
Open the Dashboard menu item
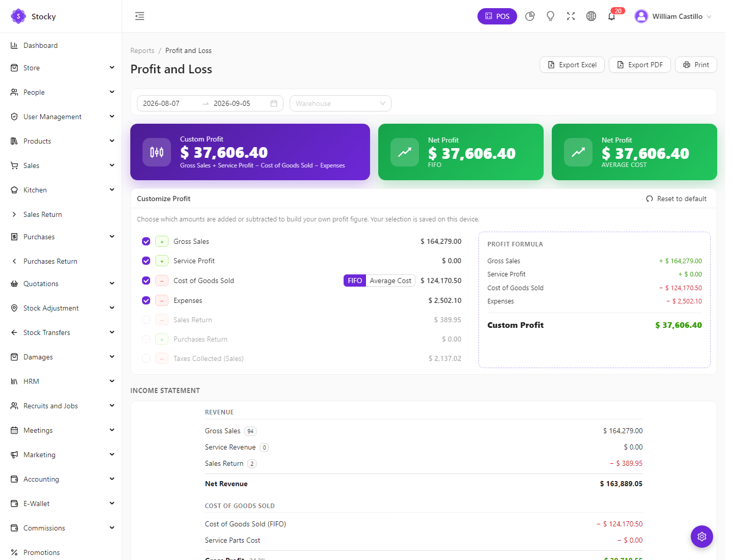click(61, 45)
